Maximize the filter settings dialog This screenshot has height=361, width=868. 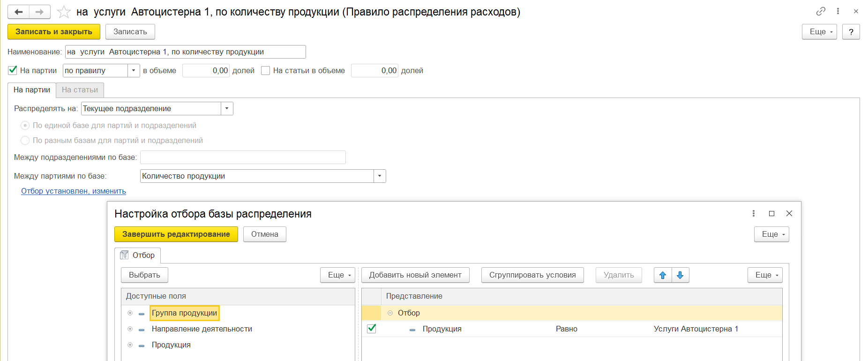771,213
